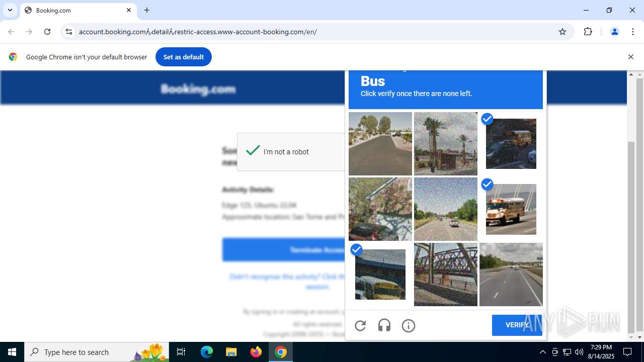644x362 pixels.
Task: Dismiss the default browser notification bar
Action: coord(630,57)
